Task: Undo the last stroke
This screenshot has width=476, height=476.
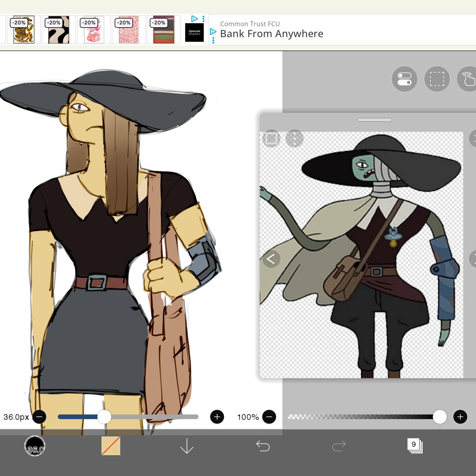Action: point(263,446)
